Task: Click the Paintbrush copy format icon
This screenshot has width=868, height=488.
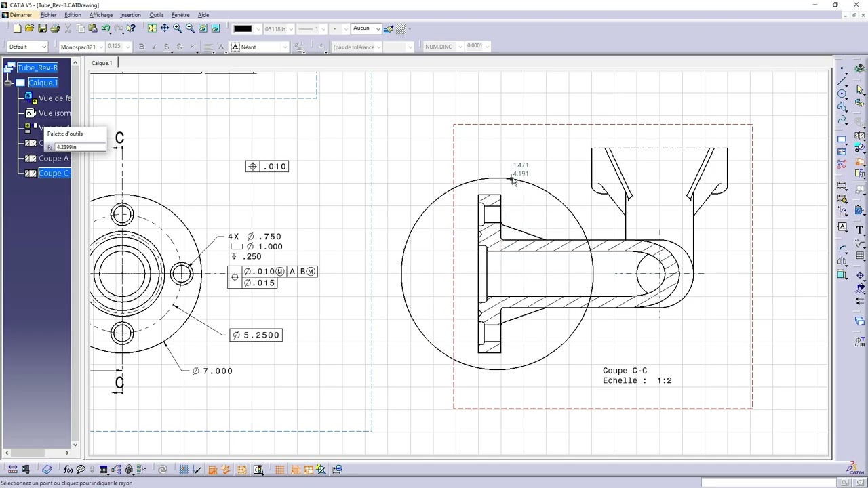Action: 389,28
